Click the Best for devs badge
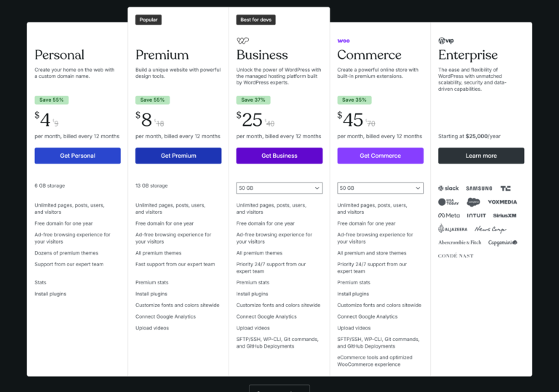Screen dimensions: 559x392 pyautogui.click(x=255, y=20)
